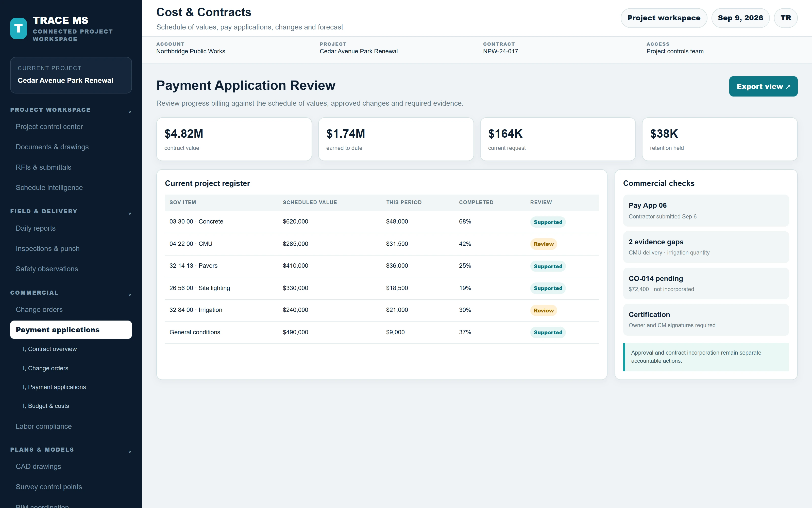The image size is (812, 508).
Task: Open Project control center
Action: coord(71,127)
